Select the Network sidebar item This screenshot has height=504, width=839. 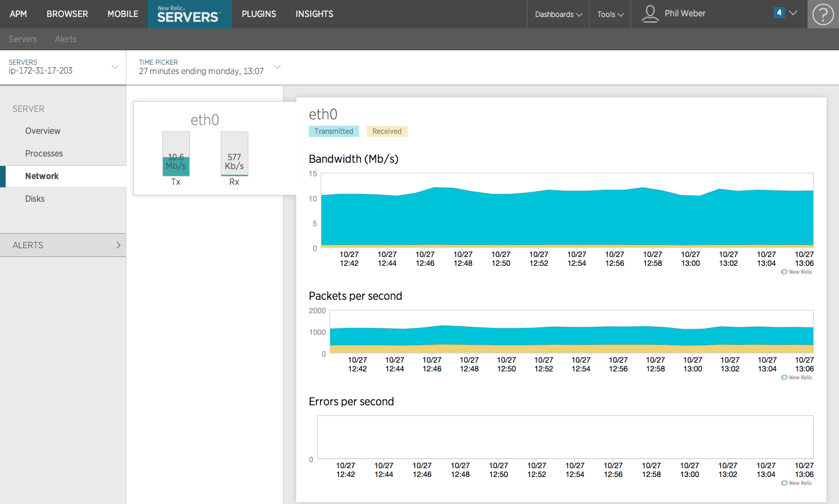point(63,176)
